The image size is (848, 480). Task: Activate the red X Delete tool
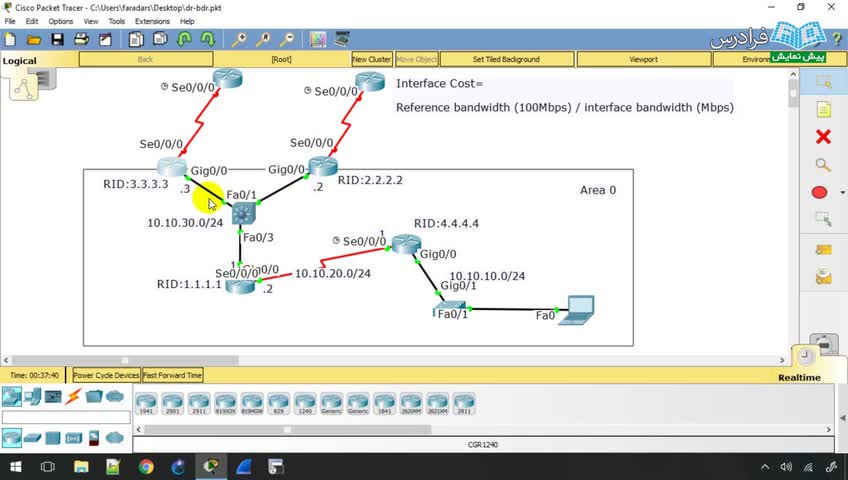823,137
